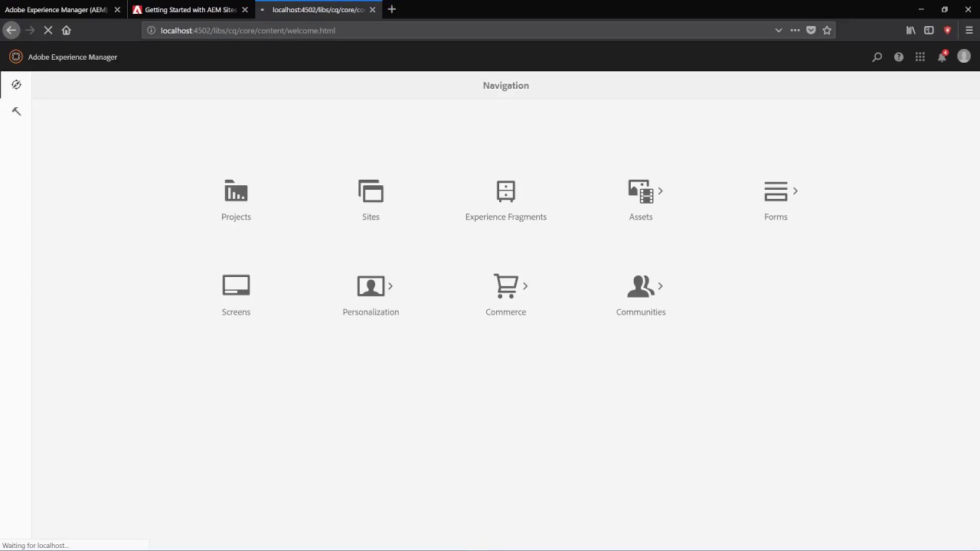Image resolution: width=980 pixels, height=551 pixels.
Task: Open the AEM help question mark icon
Action: tap(899, 57)
